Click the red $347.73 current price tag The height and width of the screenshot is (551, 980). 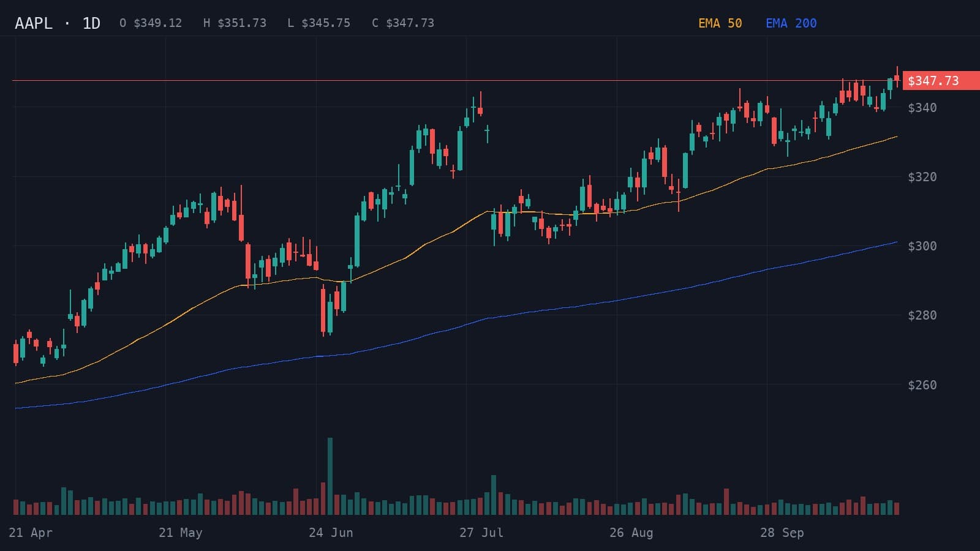tap(941, 81)
